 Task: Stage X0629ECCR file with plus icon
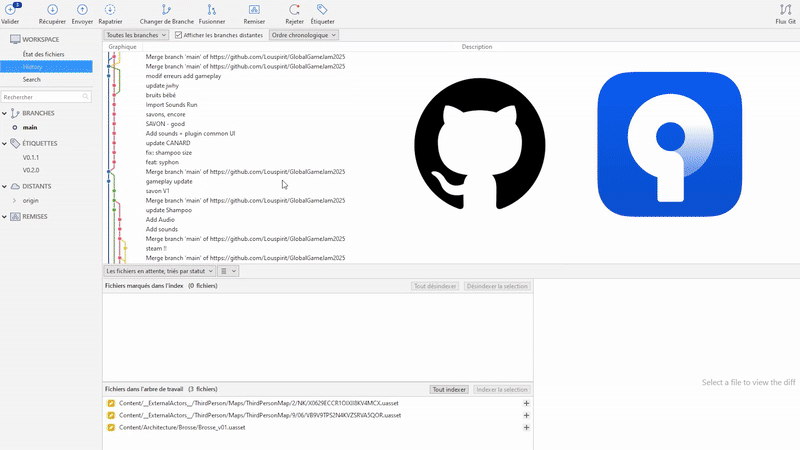pos(526,403)
